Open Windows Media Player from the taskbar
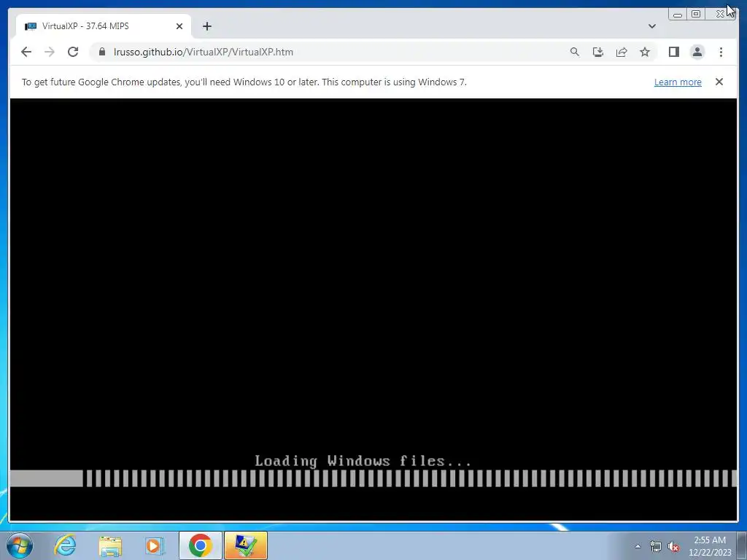Screen dimensions: 747x560 point(155,545)
